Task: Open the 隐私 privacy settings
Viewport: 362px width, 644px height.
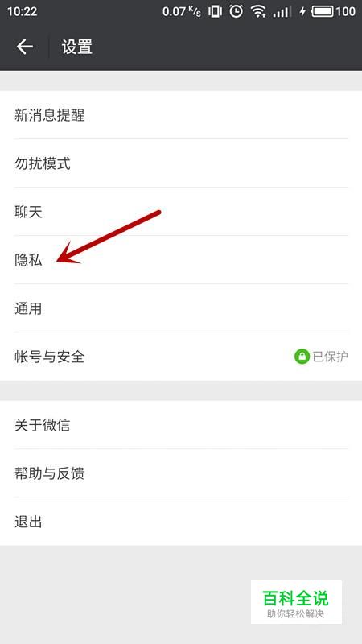Action: pos(181,260)
